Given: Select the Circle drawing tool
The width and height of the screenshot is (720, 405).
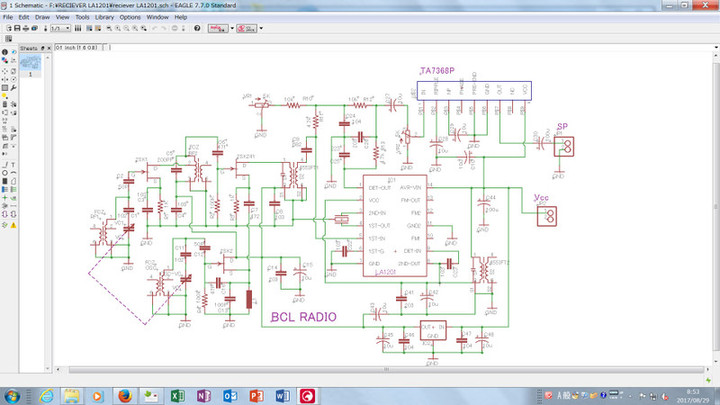Looking at the screenshot, I should click(x=5, y=173).
